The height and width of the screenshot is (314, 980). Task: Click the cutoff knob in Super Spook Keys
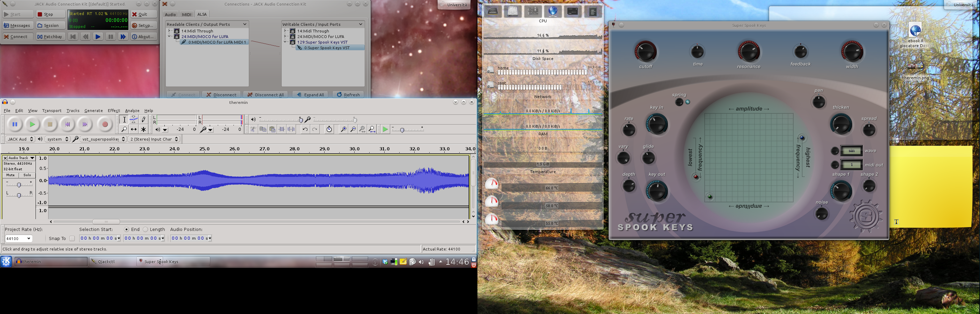pos(645,52)
